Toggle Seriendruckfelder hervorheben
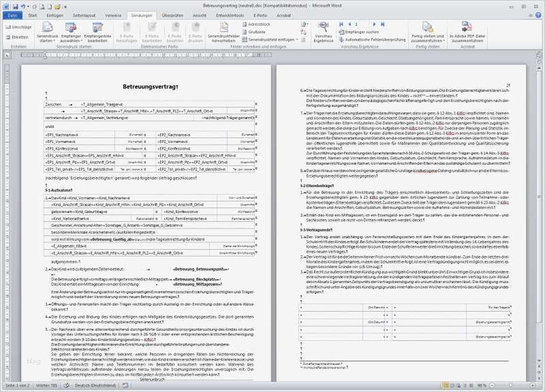Screen dimensions: 545x392 223,32
